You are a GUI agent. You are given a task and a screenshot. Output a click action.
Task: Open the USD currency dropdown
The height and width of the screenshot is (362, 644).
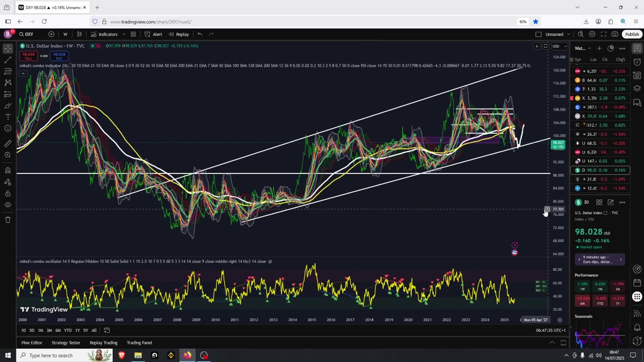pos(558,46)
